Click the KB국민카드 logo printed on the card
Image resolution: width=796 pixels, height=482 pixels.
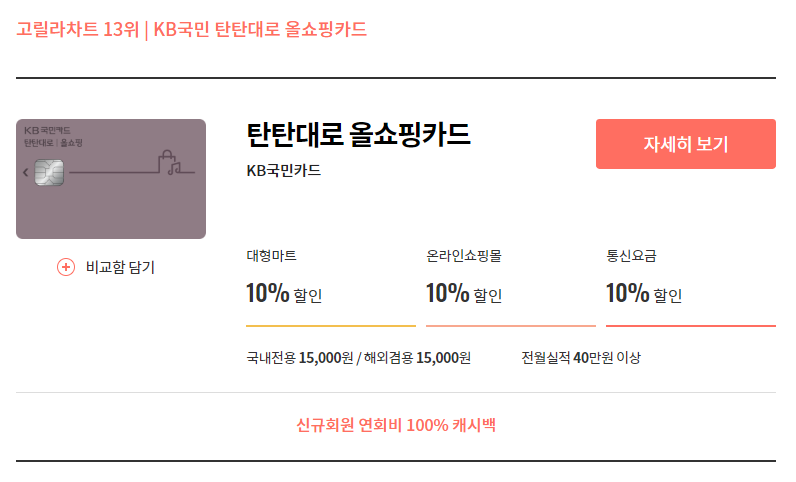pos(47,131)
